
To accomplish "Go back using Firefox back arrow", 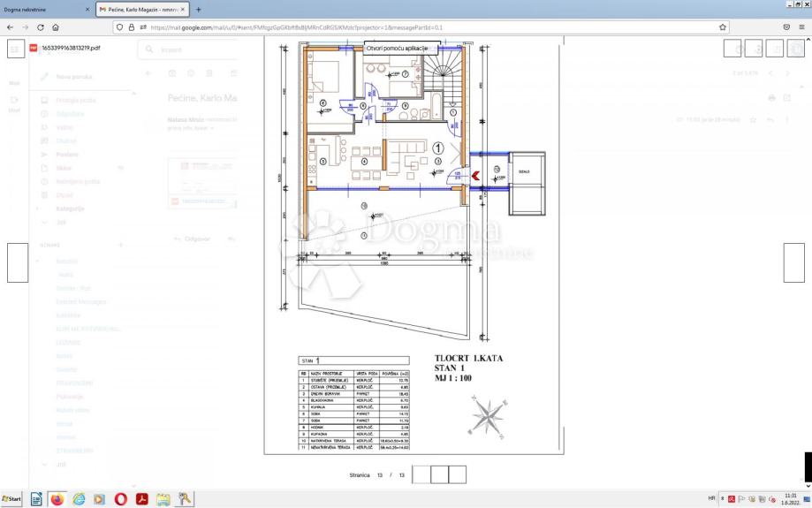I will (x=11, y=27).
